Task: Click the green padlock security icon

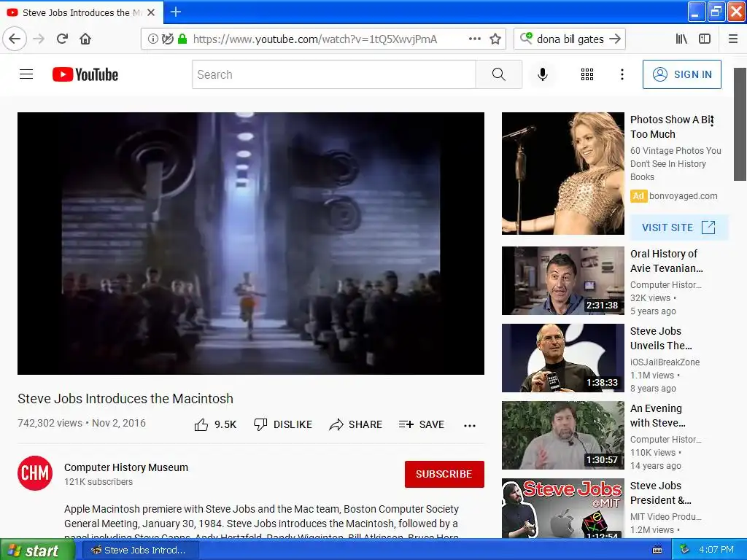Action: point(182,39)
